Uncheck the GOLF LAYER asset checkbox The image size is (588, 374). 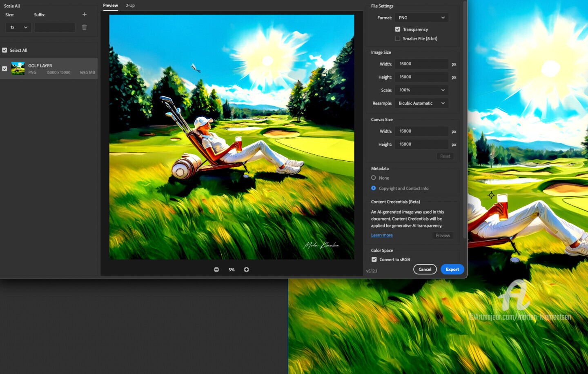pos(4,69)
